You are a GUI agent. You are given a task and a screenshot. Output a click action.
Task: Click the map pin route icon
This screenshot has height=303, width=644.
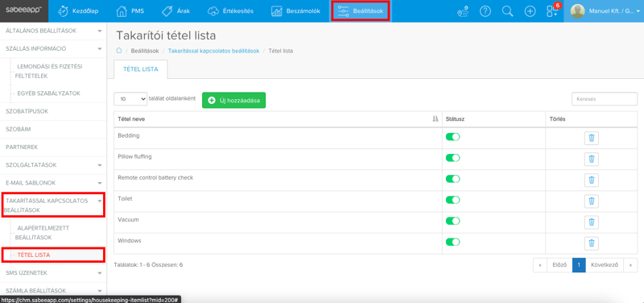coord(463,11)
